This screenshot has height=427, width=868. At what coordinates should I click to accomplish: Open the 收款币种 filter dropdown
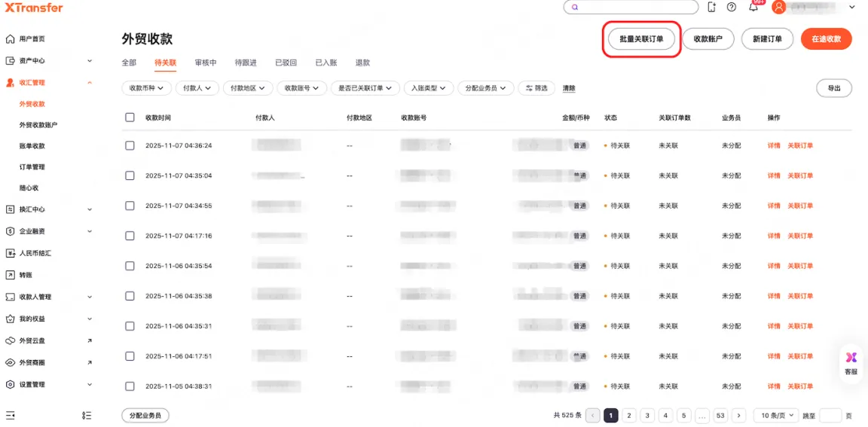click(x=147, y=88)
